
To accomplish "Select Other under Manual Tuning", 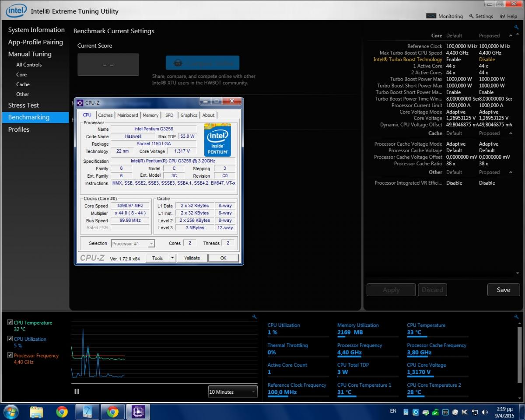I will [23, 94].
